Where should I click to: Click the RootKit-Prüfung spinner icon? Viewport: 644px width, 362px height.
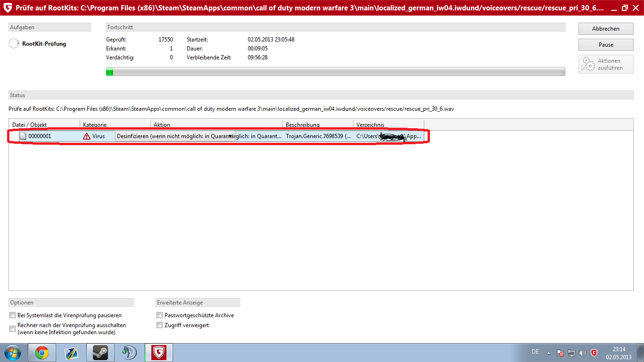tap(14, 44)
